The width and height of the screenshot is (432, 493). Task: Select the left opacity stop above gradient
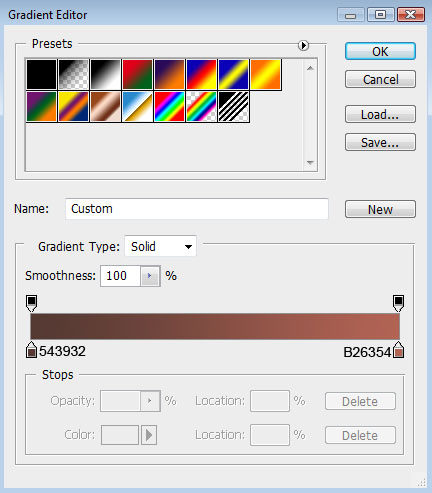(x=32, y=303)
